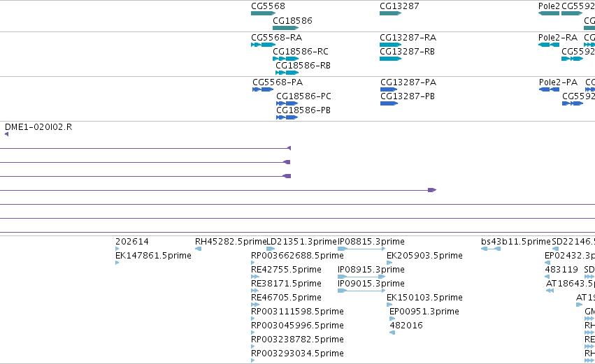Click the left-pointing teal glyph under Pole2
This screenshot has height=364, width=595.
[x=549, y=13]
